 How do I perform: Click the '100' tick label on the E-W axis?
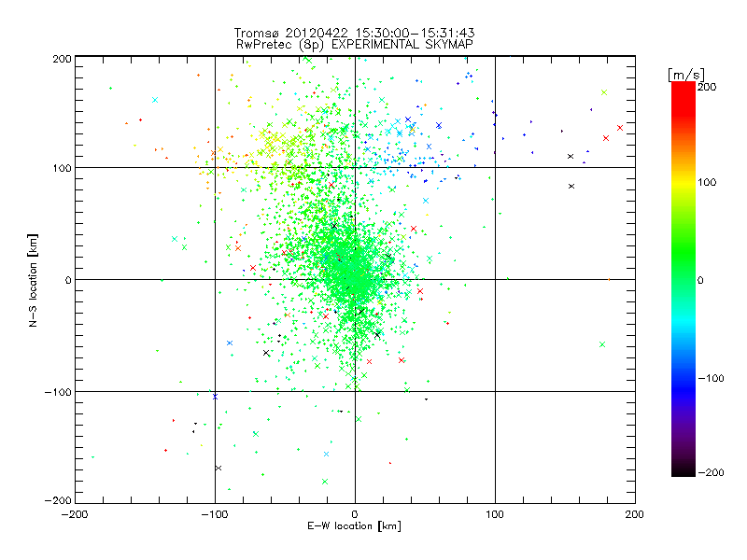point(495,514)
